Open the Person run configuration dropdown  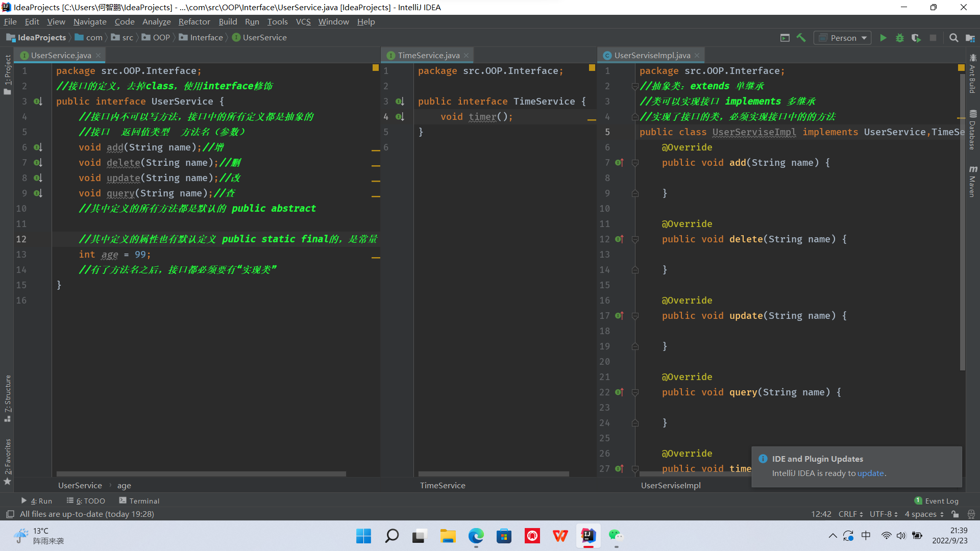843,38
